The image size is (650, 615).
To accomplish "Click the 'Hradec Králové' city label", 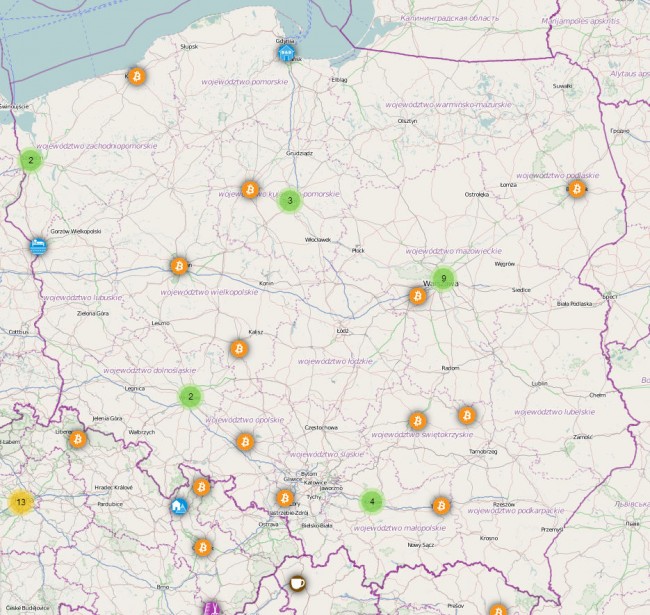I will click(x=114, y=488).
